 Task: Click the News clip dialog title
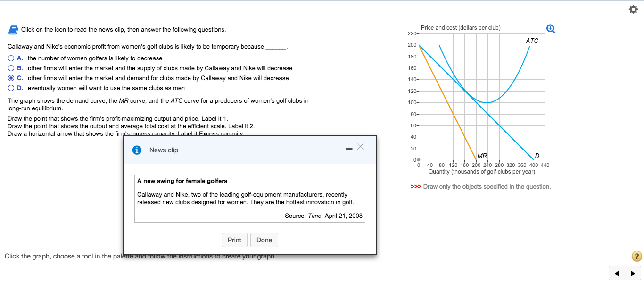point(164,150)
